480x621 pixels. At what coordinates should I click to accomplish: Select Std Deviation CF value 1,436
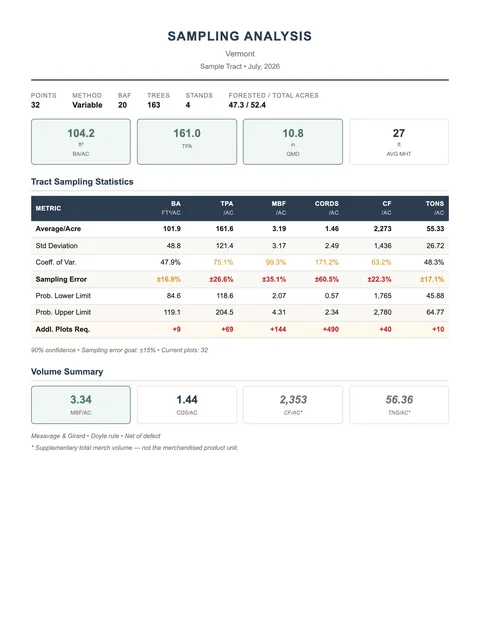pyautogui.click(x=383, y=246)
